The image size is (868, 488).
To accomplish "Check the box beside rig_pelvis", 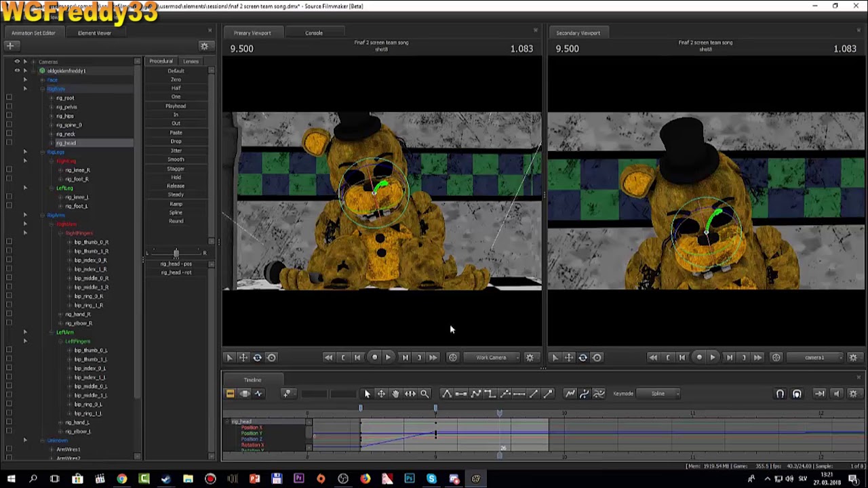I will [x=9, y=106].
